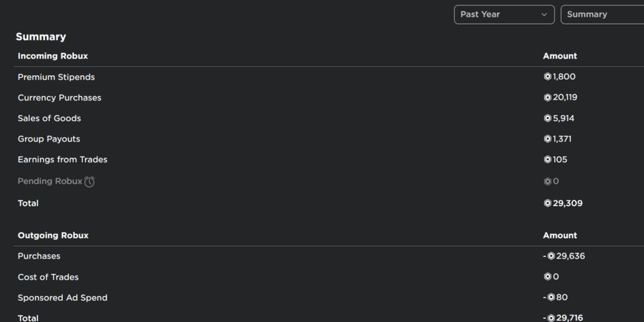The image size is (644, 322).
Task: Click Robux icon beside Premium Stipends amount
Action: 547,77
